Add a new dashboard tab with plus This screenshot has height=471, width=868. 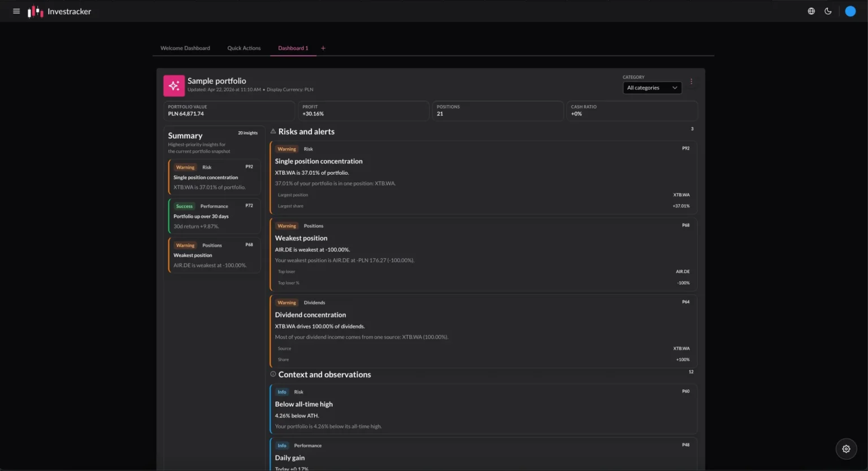click(323, 48)
